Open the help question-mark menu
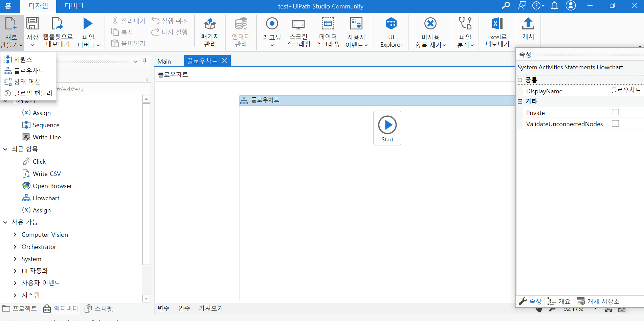This screenshot has height=321, width=644. (538, 6)
